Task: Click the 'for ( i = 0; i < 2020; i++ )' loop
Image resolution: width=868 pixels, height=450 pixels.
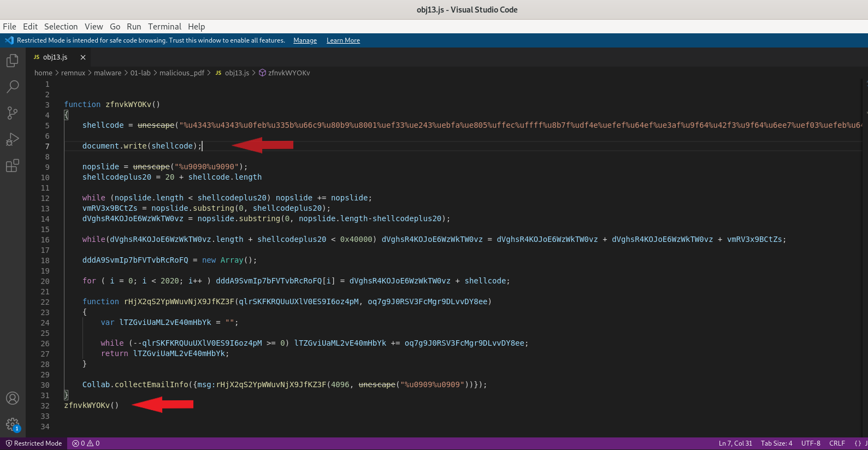Action: pyautogui.click(x=146, y=281)
